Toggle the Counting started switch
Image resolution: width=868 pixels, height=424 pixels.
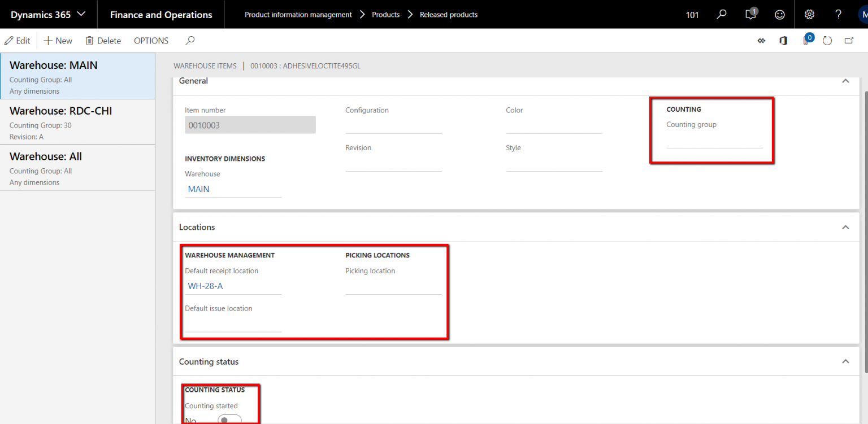pyautogui.click(x=229, y=419)
